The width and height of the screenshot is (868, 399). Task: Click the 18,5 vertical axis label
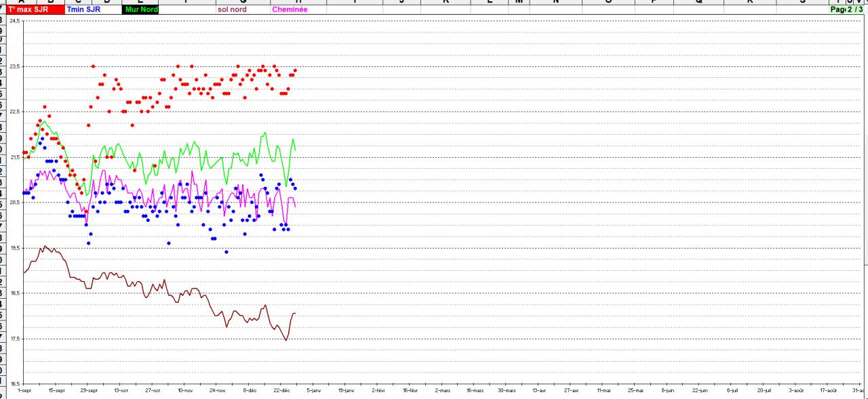pyautogui.click(x=16, y=293)
